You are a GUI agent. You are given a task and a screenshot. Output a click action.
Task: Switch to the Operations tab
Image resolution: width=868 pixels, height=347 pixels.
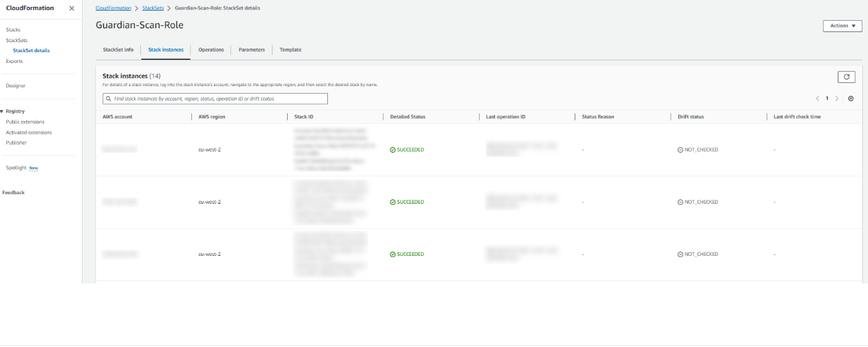(x=211, y=50)
